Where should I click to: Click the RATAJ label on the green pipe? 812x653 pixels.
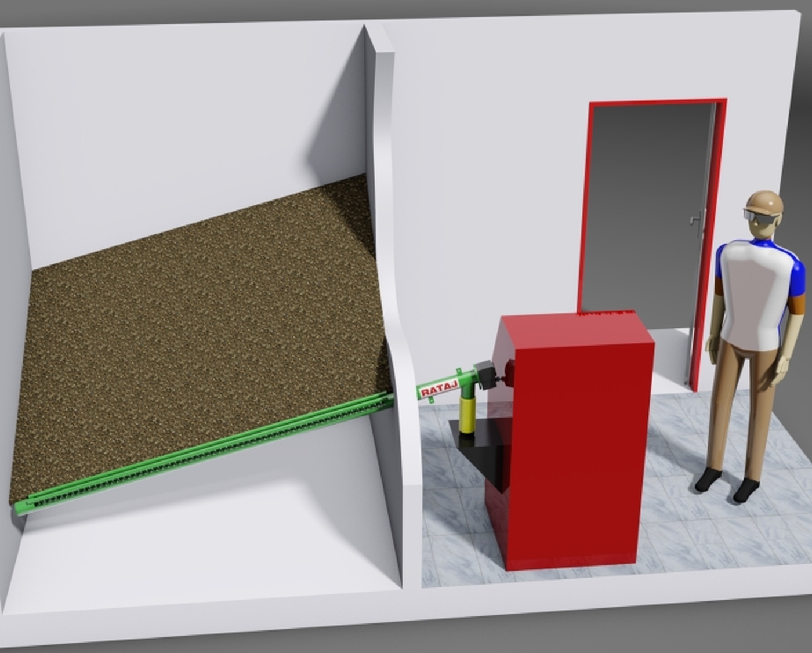tap(439, 388)
